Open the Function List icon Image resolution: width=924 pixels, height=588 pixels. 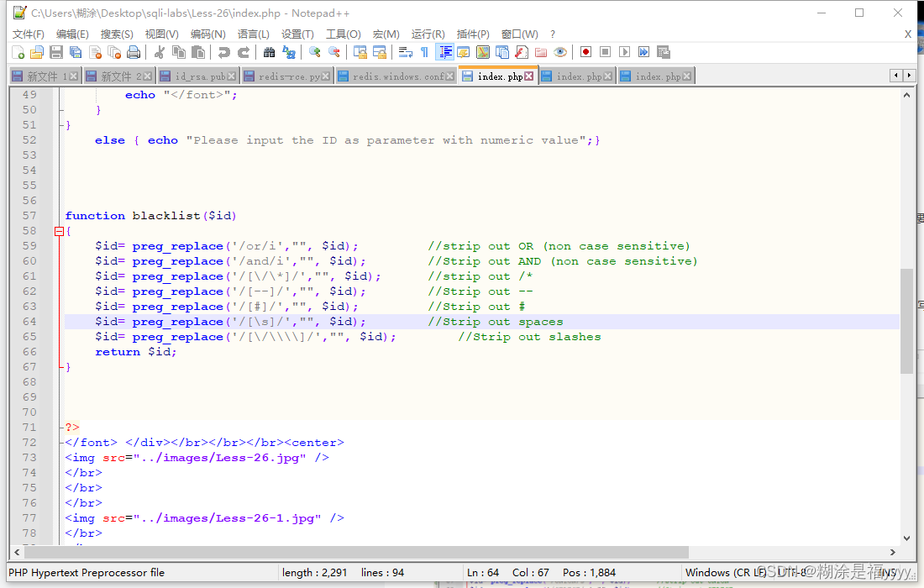522,52
